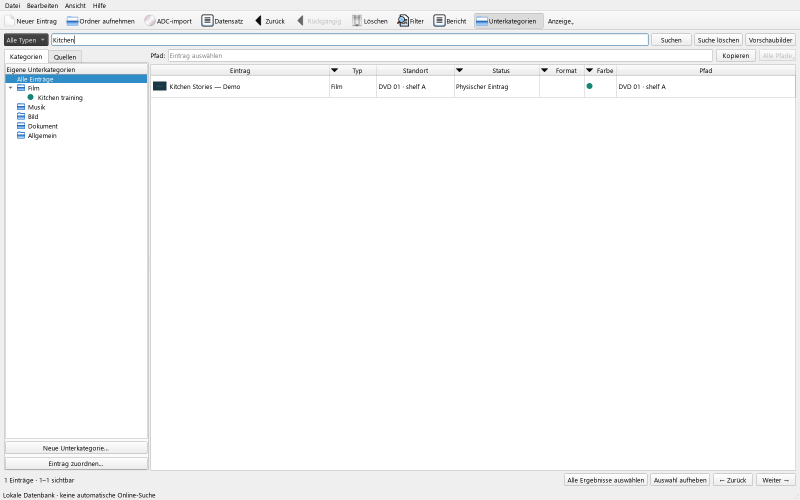Click the status text 1 Einträge · 1–1 sichtbar
800x500 pixels.
(x=39, y=480)
